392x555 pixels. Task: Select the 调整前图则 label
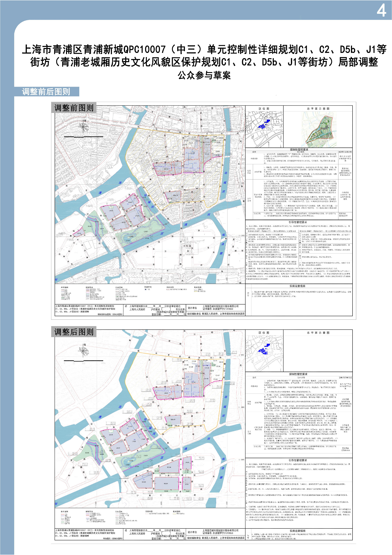pos(74,108)
